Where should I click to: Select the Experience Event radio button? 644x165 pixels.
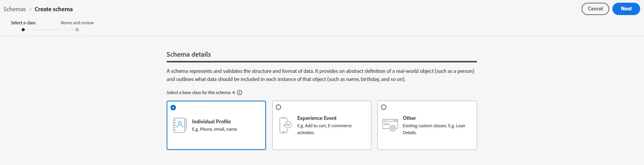[x=278, y=107]
